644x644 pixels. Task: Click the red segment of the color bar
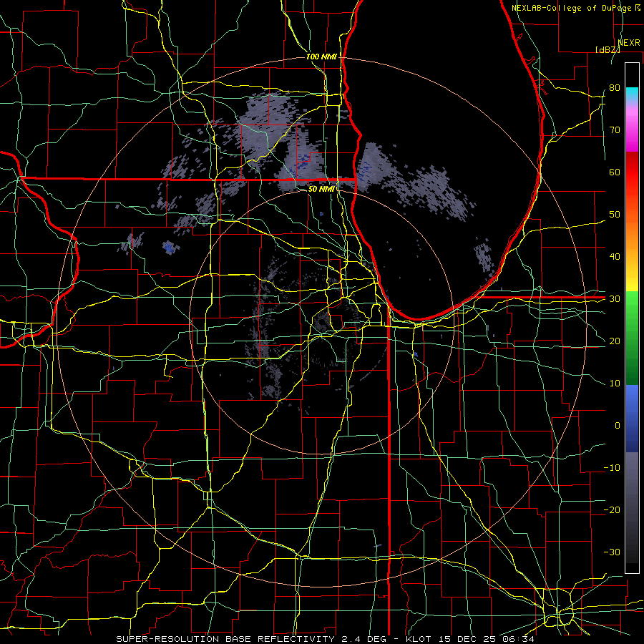[632, 173]
